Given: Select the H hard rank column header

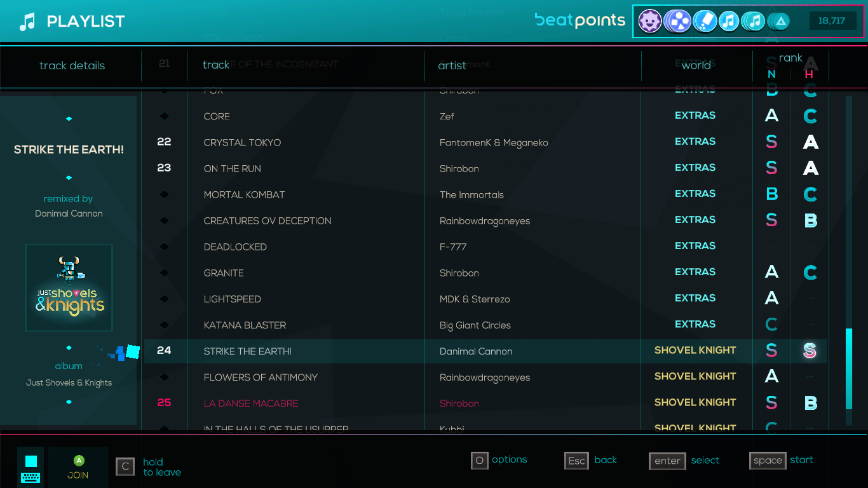Looking at the screenshot, I should (x=809, y=74).
